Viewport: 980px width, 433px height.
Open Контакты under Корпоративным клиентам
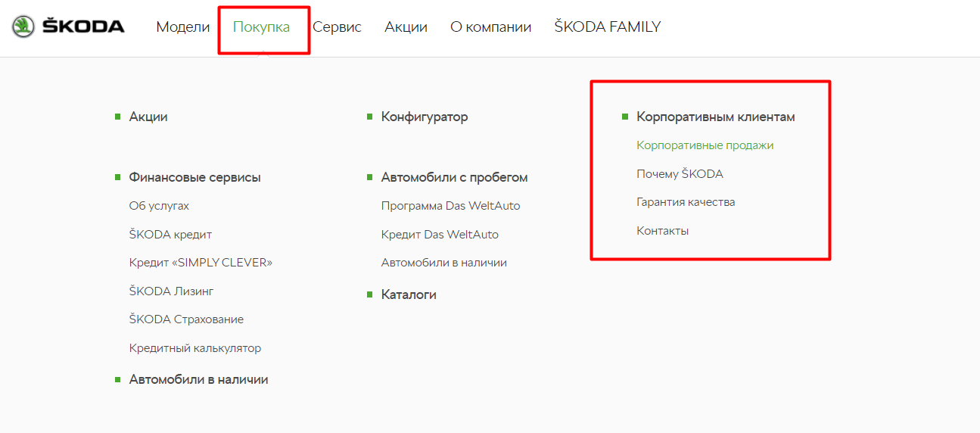click(663, 231)
